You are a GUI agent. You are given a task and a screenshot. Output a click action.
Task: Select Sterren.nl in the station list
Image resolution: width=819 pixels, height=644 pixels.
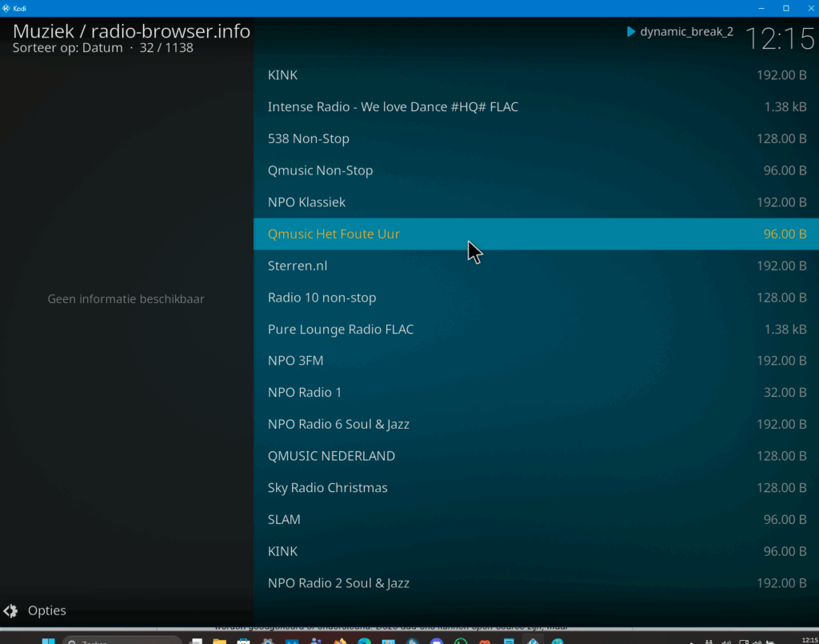(298, 266)
